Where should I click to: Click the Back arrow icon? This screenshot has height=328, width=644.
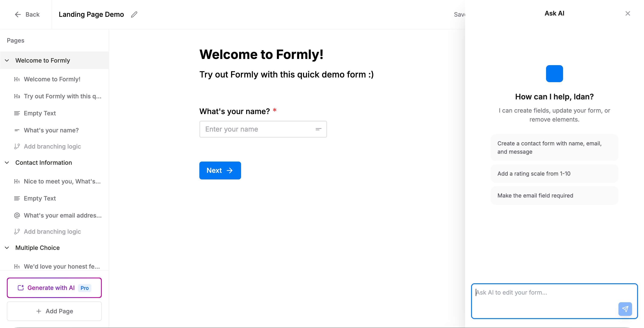click(17, 14)
